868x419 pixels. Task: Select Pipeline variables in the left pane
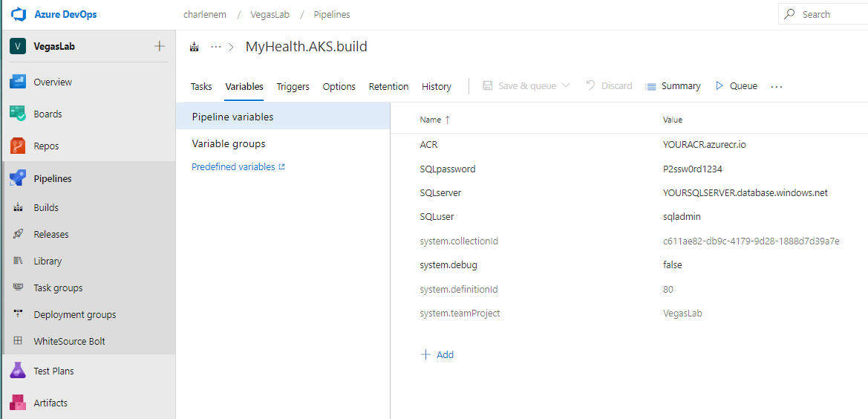[x=283, y=117]
